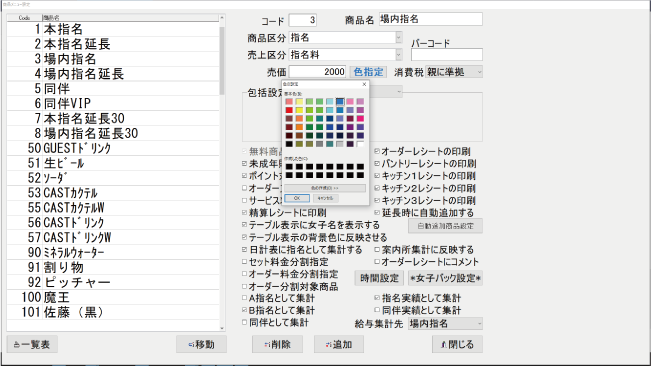The width and height of the screenshot is (651, 366).
Task: Click OK in the color dialog
Action: [x=297, y=198]
